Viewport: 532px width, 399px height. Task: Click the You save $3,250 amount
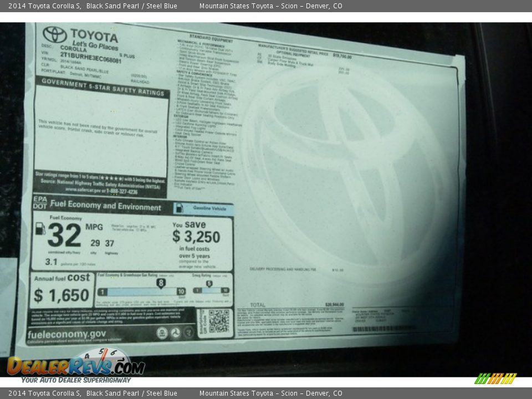tap(196, 237)
